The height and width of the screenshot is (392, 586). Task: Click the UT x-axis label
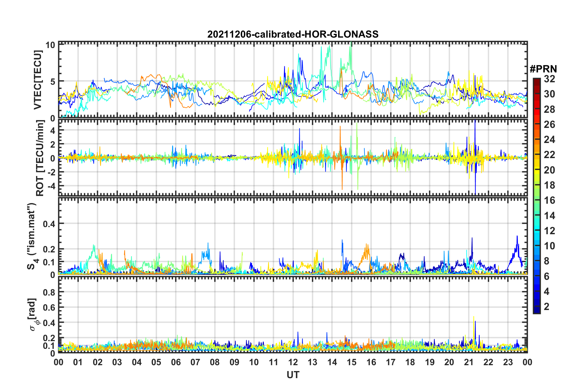coord(293,375)
